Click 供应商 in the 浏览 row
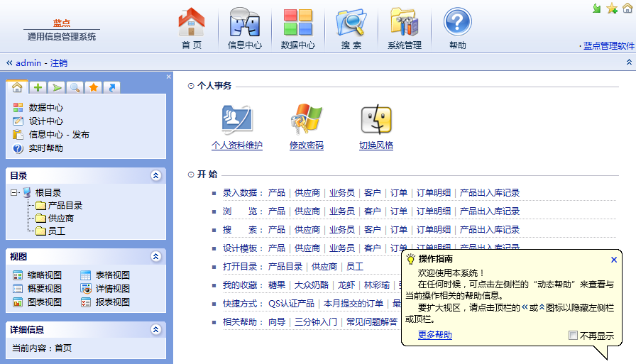Image resolution: width=636 pixels, height=364 pixels. (x=307, y=211)
